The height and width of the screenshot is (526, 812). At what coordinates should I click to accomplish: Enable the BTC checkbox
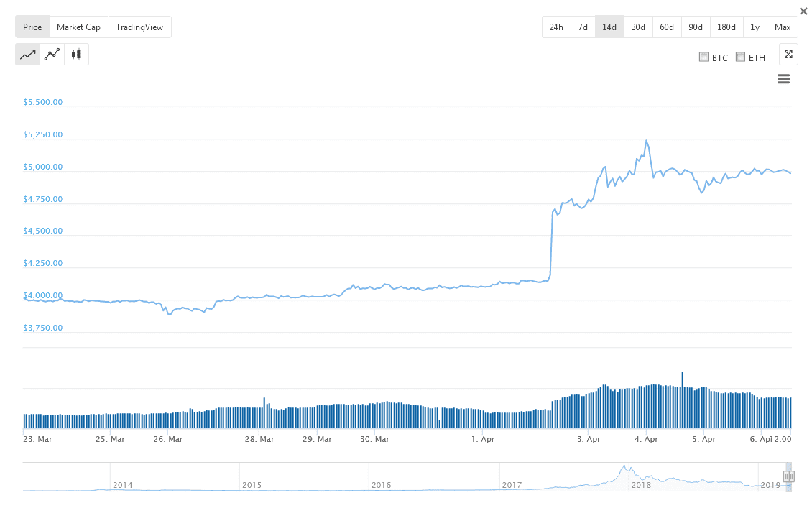[x=703, y=57]
